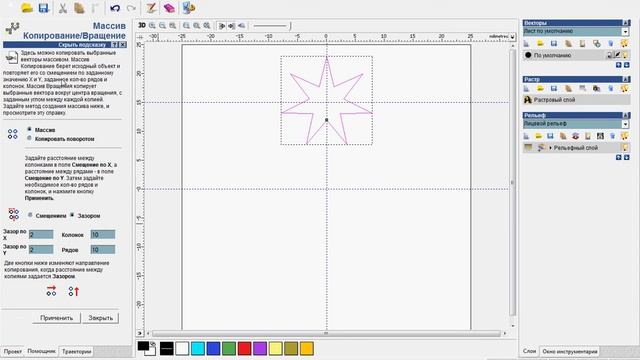Screen dimensions: 640x360
Task: Click the Закрыть button
Action: point(100,318)
